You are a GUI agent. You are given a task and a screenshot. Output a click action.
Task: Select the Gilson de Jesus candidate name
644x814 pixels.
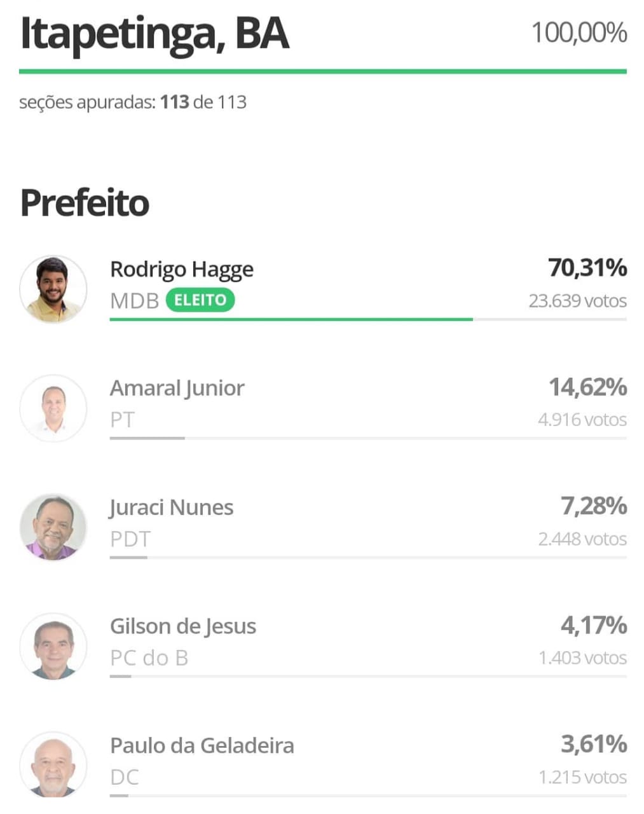183,626
